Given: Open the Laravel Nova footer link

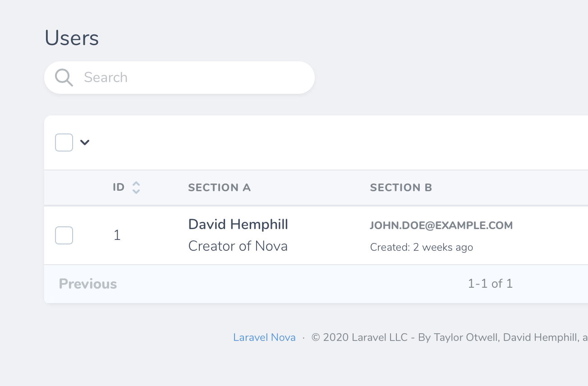Looking at the screenshot, I should [264, 337].
